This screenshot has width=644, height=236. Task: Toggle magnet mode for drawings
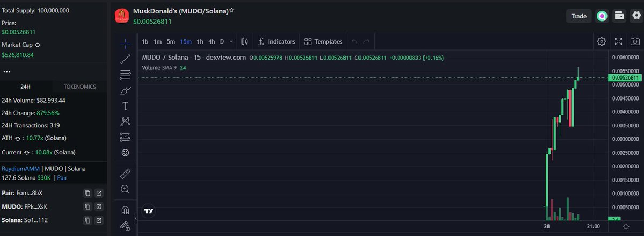(125, 210)
